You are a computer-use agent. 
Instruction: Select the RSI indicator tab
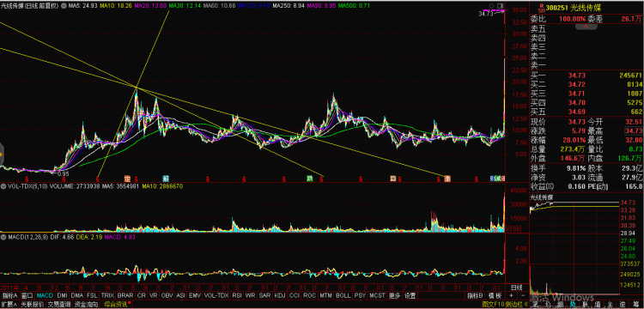(237, 295)
